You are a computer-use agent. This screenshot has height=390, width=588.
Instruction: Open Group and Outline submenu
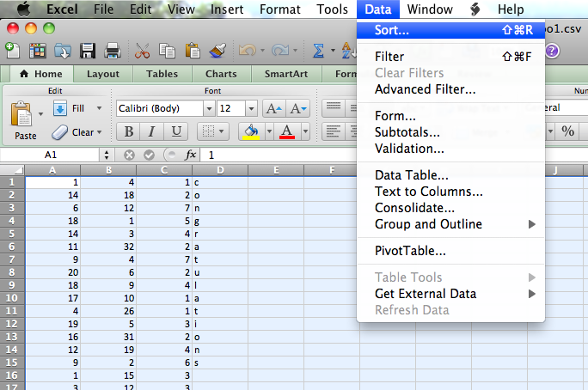450,224
